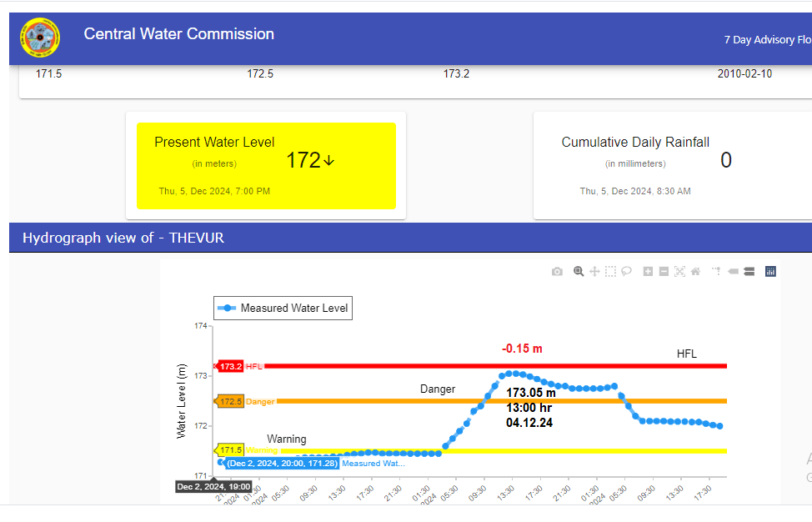The image size is (812, 522).
Task: Zoom in using the plus icon
Action: click(x=648, y=272)
